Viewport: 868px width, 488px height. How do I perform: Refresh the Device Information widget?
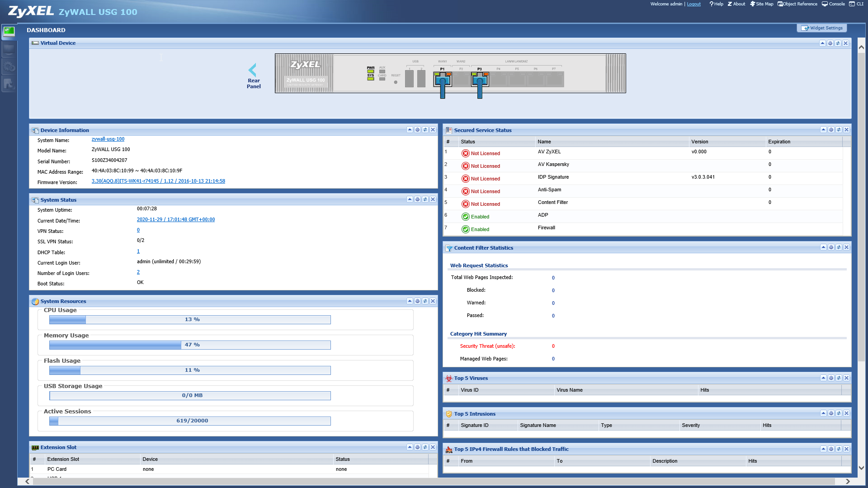coord(425,130)
